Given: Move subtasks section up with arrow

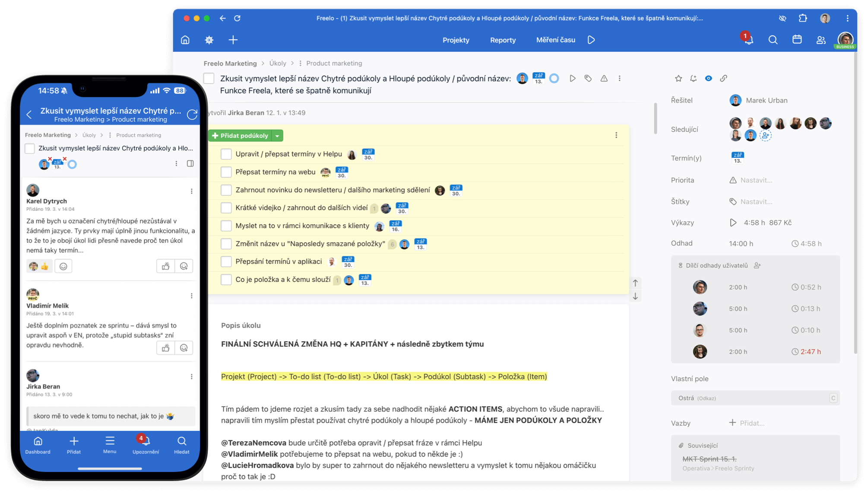Looking at the screenshot, I should (635, 283).
